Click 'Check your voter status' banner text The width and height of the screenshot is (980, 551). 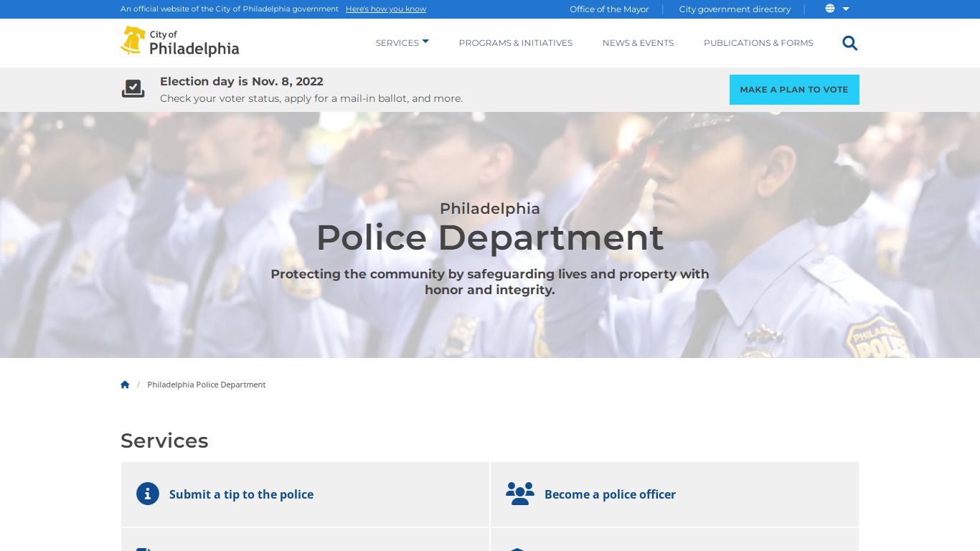(311, 98)
